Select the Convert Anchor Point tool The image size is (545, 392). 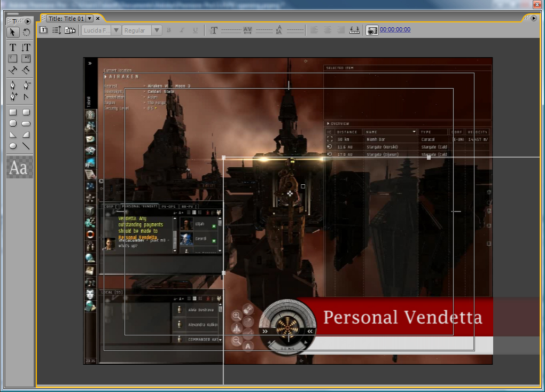[x=26, y=97]
